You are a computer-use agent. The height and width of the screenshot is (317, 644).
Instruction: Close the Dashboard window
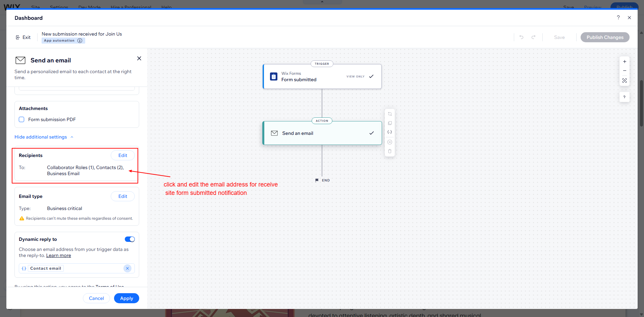coord(630,18)
